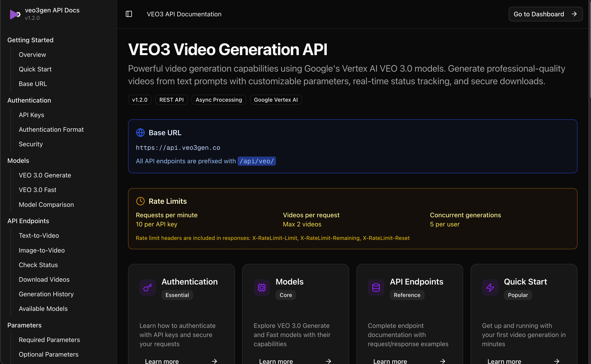591x364 pixels.
Task: Go to Overview in sidebar
Action: click(32, 55)
